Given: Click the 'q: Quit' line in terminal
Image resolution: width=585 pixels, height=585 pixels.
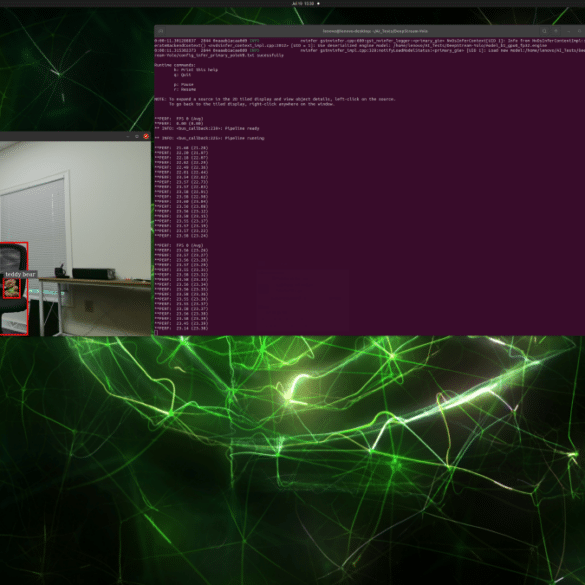Looking at the screenshot, I should [x=182, y=75].
